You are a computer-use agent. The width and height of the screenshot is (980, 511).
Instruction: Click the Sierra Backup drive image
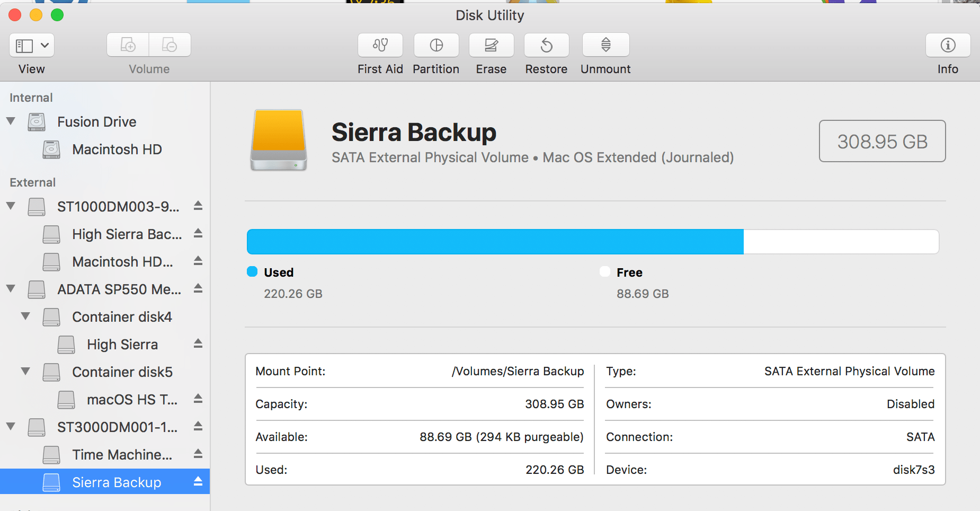[x=279, y=140]
